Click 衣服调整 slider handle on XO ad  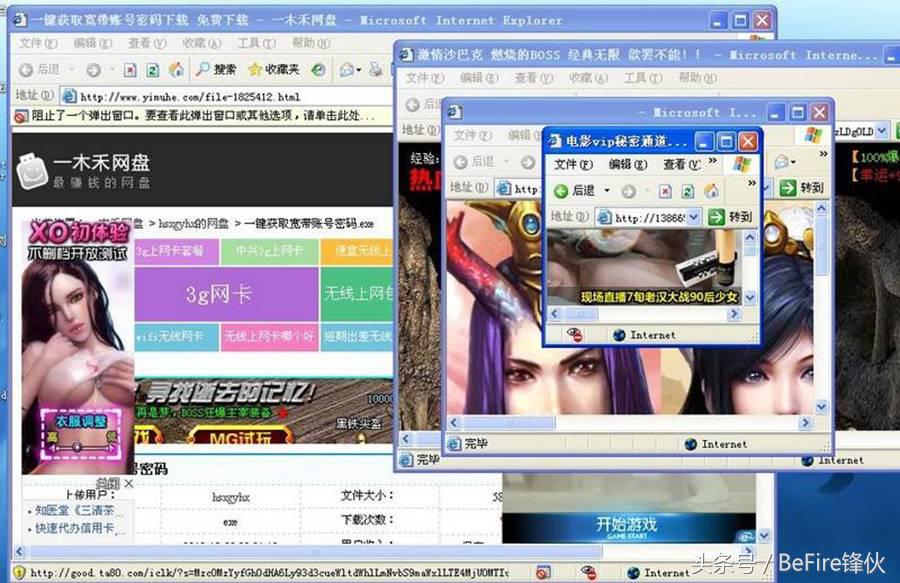click(x=77, y=446)
